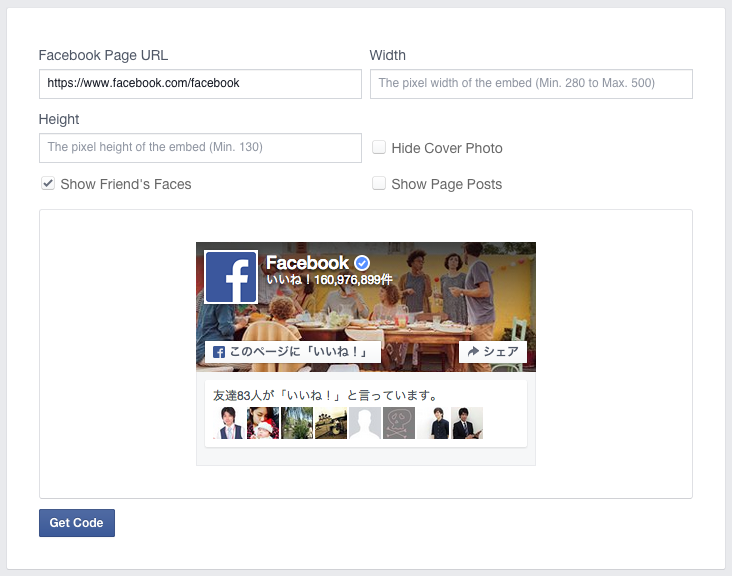Open first friend avatar in suit
This screenshot has height=576, width=732.
pyautogui.click(x=229, y=423)
